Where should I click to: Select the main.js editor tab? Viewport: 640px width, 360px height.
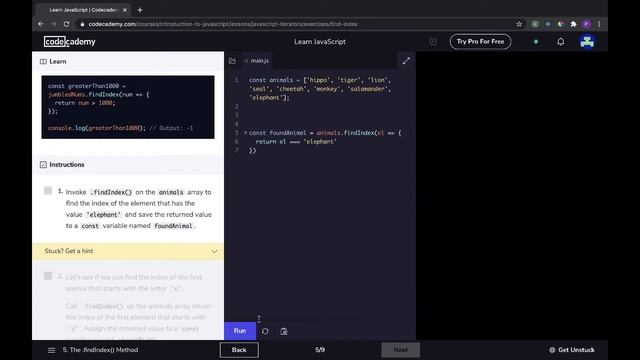260,60
